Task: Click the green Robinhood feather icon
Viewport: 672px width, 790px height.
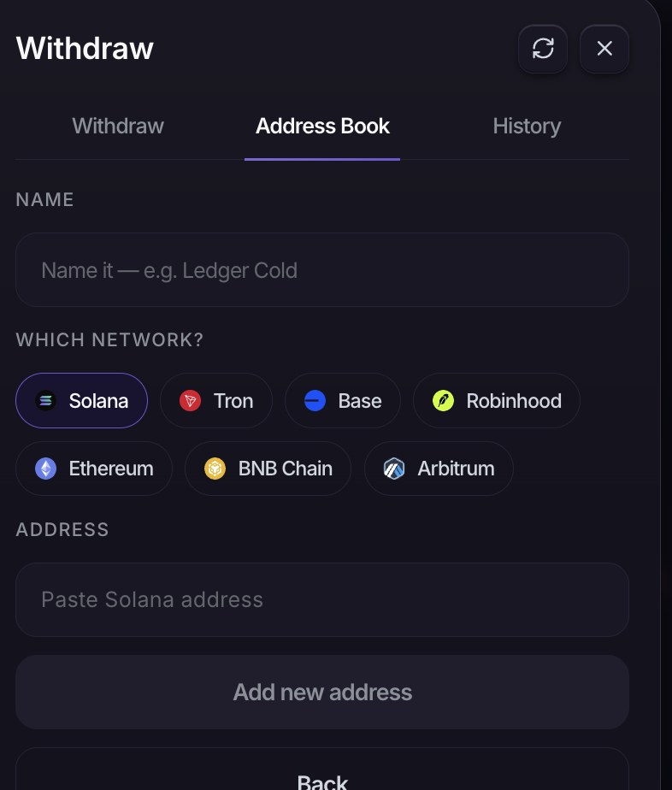Action: click(x=444, y=401)
